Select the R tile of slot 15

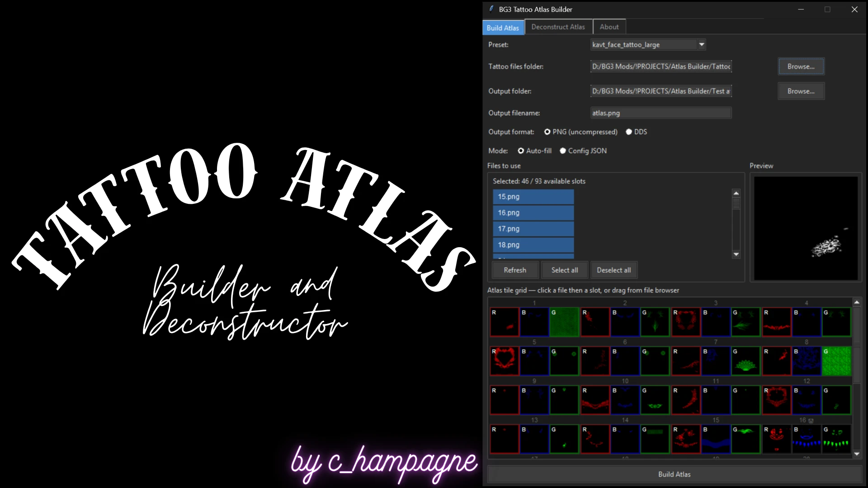tap(686, 439)
